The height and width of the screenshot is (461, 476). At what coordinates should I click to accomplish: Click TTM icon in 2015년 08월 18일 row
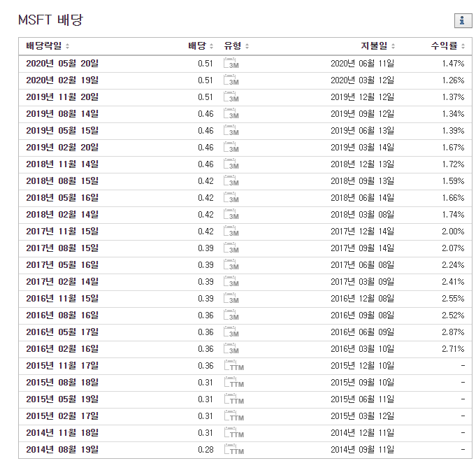click(234, 382)
